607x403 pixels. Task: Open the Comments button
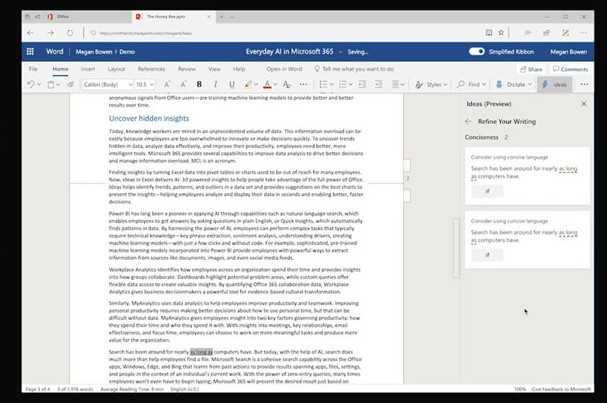(x=571, y=69)
